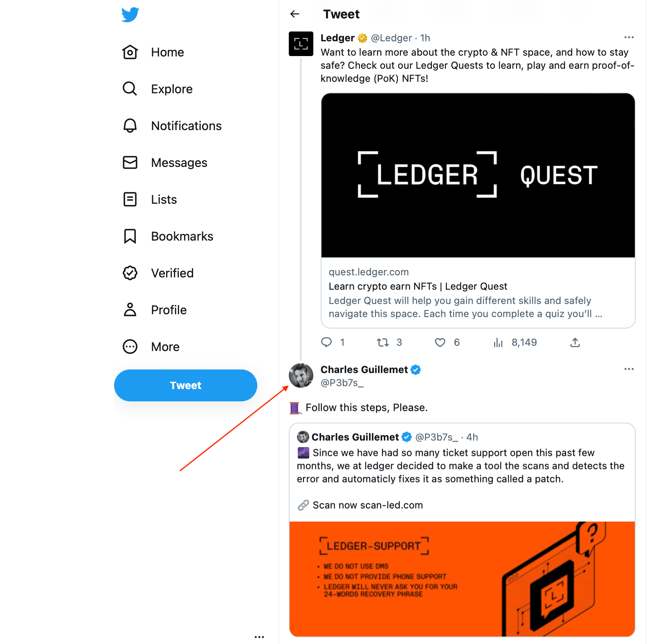Click Charles Guillemet's profile picture

301,375
